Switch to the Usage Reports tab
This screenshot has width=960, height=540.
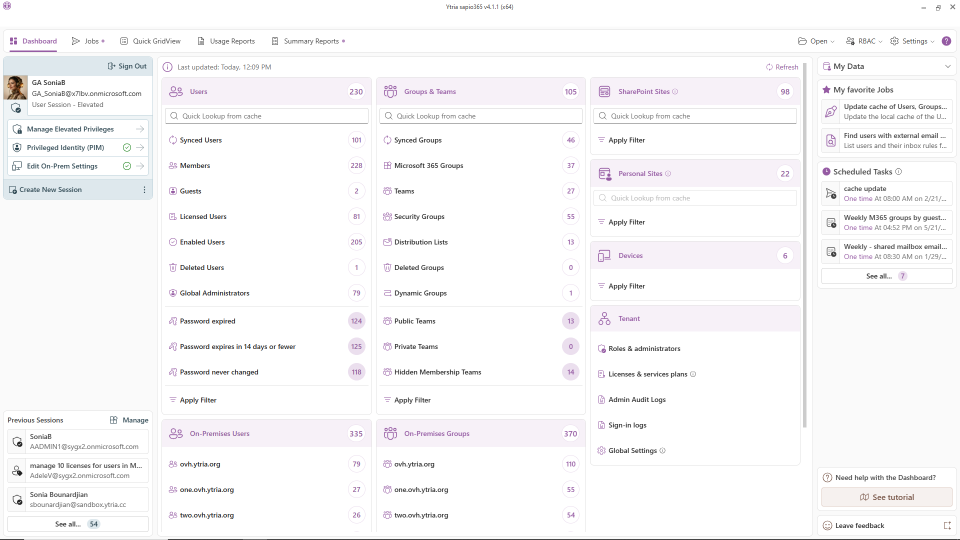click(226, 41)
